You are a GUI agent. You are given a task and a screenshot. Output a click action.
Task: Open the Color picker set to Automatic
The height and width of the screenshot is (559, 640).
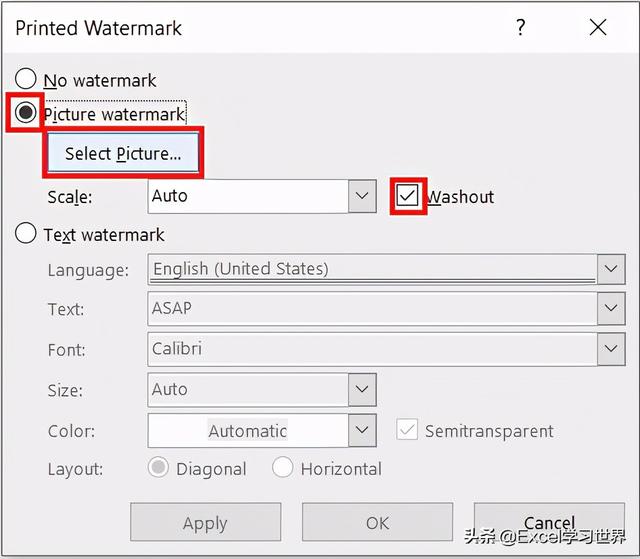pyautogui.click(x=362, y=431)
